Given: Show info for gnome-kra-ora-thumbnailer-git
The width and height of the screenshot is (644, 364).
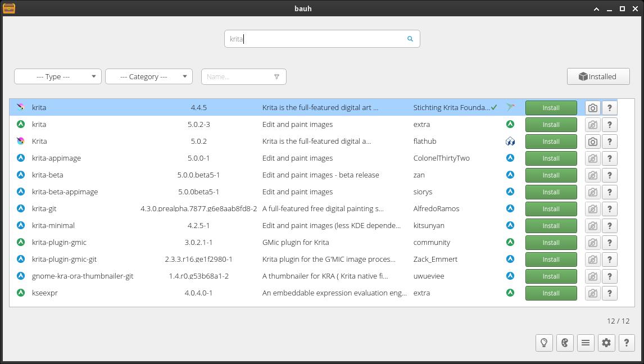Looking at the screenshot, I should [x=610, y=276].
